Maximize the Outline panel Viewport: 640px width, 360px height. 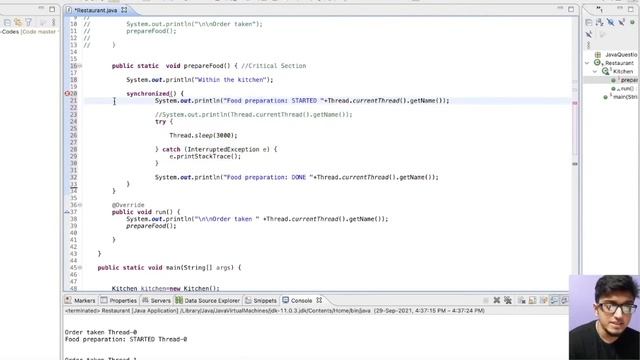point(631,9)
